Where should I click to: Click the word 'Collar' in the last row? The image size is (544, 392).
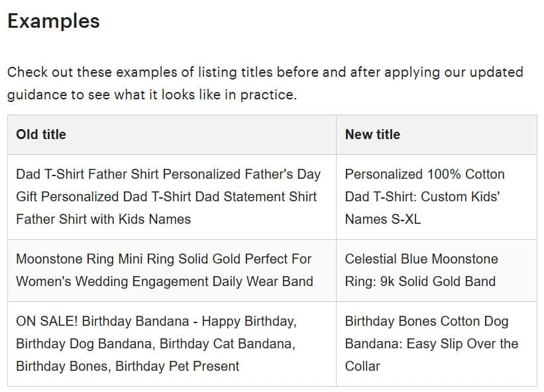click(x=363, y=366)
